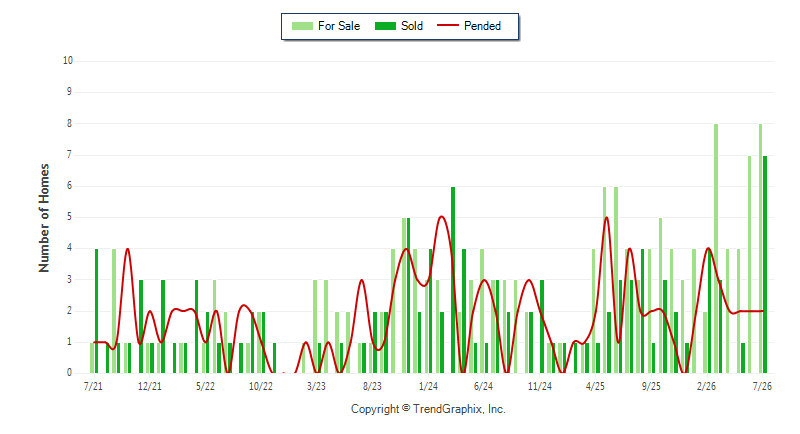Screen dimensions: 800x434
Task: Select the 1/24 x-axis date label
Action: click(428, 386)
